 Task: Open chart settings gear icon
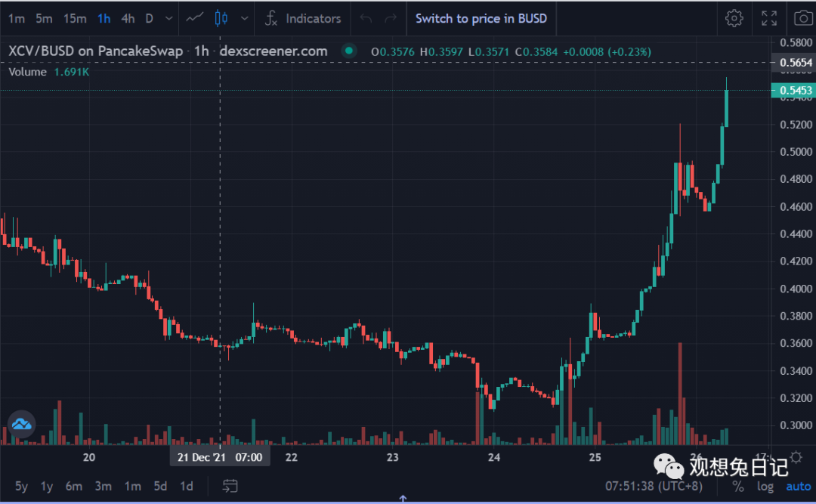(x=734, y=18)
